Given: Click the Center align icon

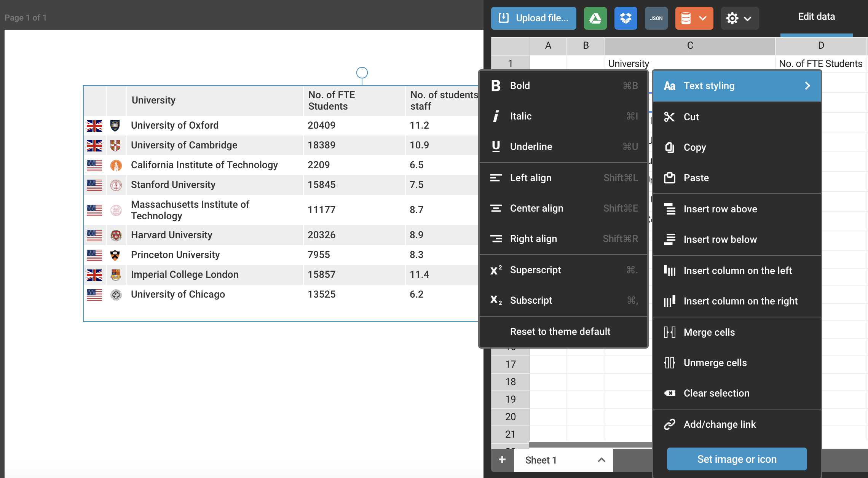Looking at the screenshot, I should tap(496, 208).
